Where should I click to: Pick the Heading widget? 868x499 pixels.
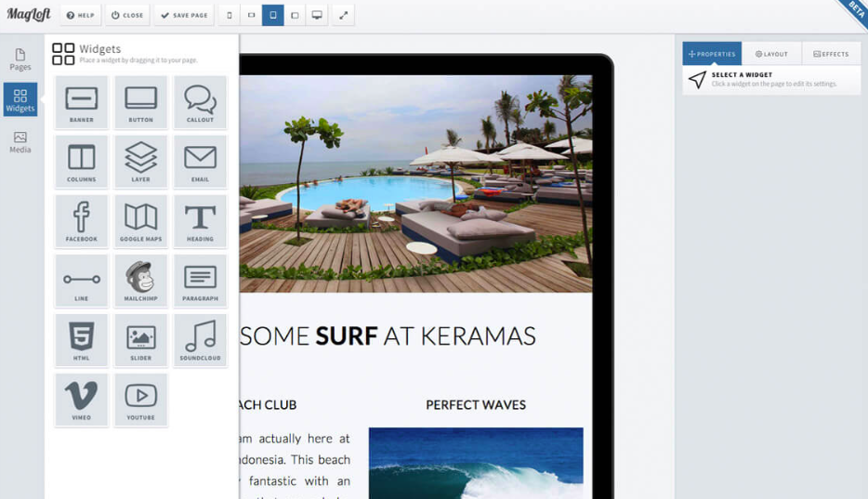coord(200,221)
